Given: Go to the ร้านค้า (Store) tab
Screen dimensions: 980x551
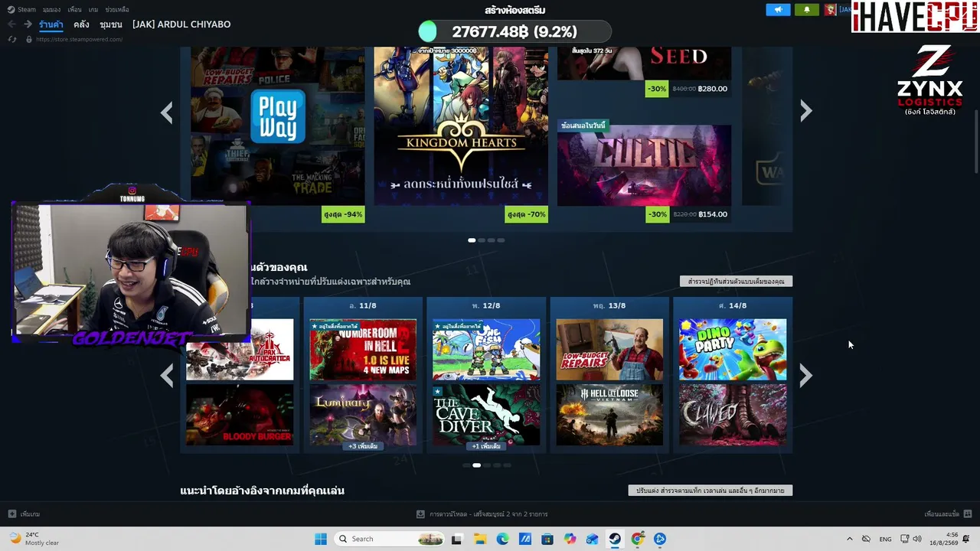Looking at the screenshot, I should coord(51,24).
